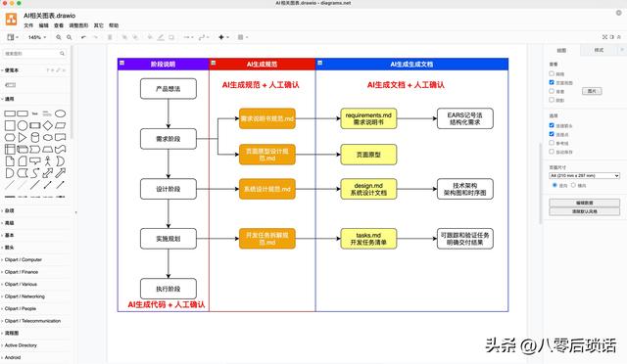Select the circle shape in general palette
The height and width of the screenshot is (364, 627).
23,125
